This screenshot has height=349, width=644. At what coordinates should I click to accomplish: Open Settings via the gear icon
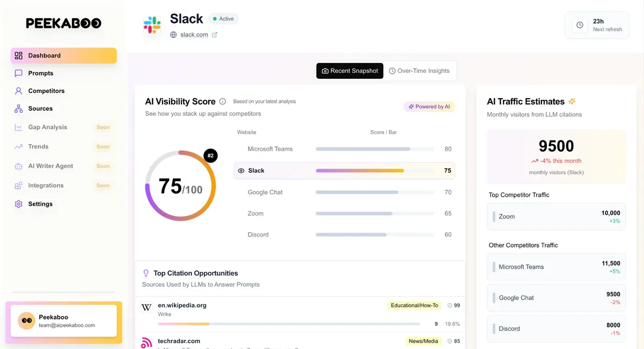pos(18,204)
